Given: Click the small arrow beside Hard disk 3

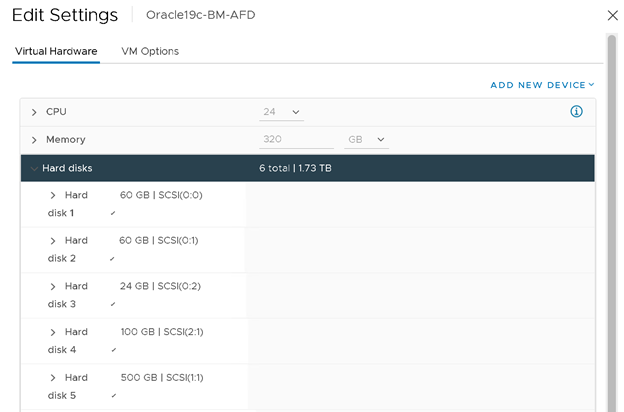Looking at the screenshot, I should point(113,305).
